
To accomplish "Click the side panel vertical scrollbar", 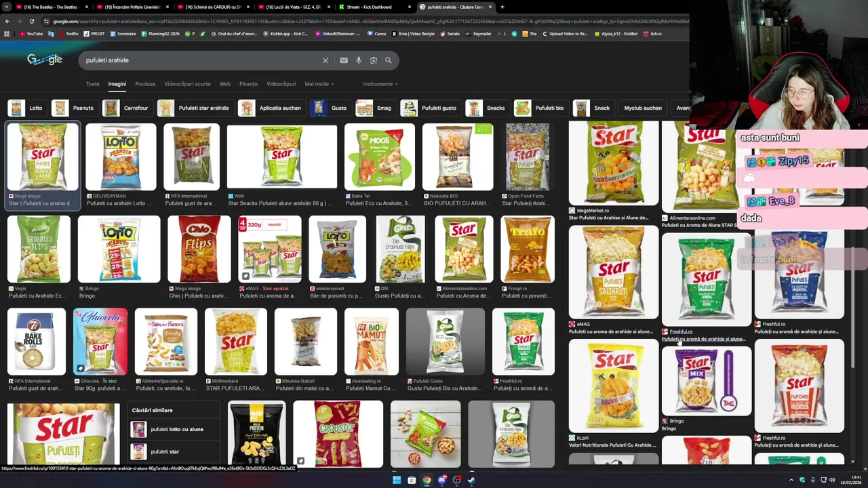I will pos(853,308).
